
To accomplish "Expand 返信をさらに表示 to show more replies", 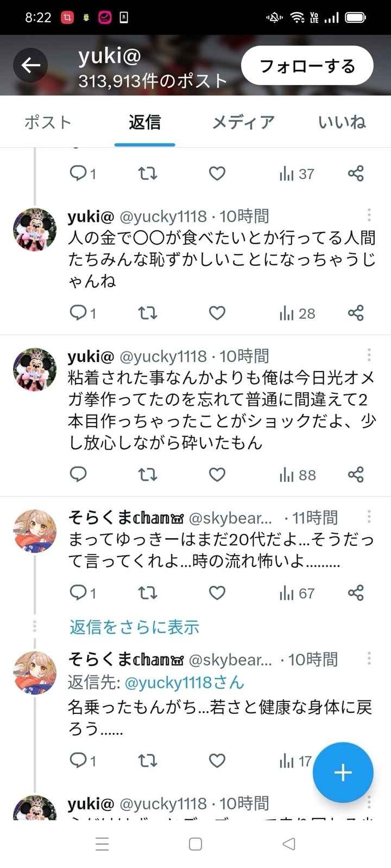I will (x=134, y=627).
